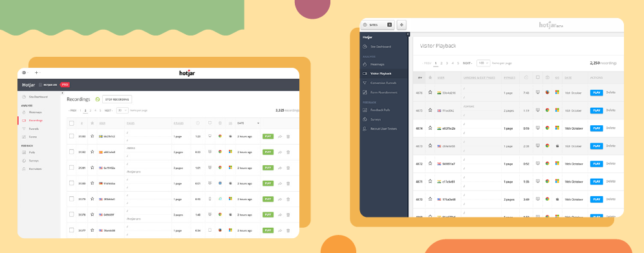Check the box for recording 31383
The width and height of the screenshot is (644, 253).
tap(72, 136)
